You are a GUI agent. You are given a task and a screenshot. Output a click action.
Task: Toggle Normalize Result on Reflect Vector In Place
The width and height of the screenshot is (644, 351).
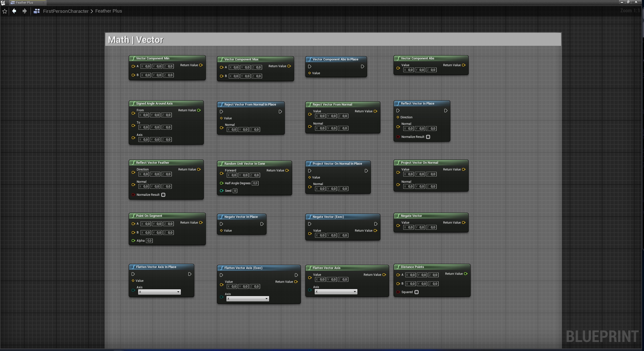pyautogui.click(x=428, y=137)
